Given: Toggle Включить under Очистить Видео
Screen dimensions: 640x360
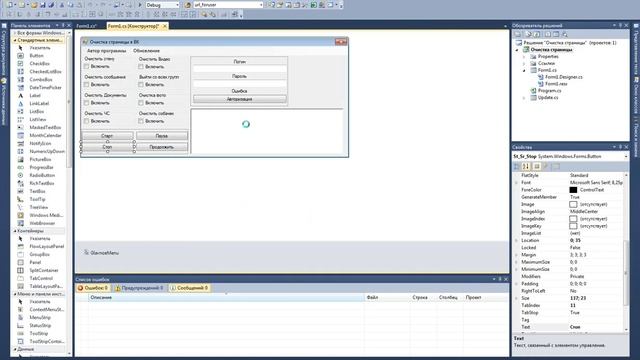Looking at the screenshot, I should pyautogui.click(x=141, y=66).
